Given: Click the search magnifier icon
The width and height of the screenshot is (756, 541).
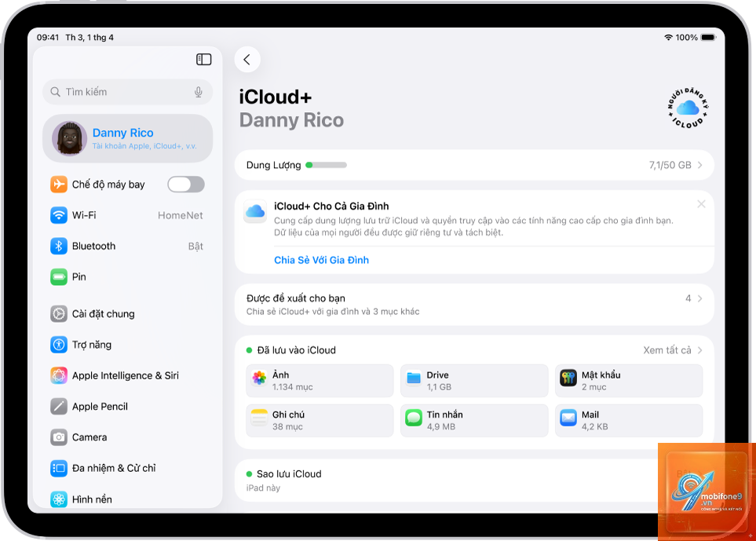Looking at the screenshot, I should [x=56, y=92].
